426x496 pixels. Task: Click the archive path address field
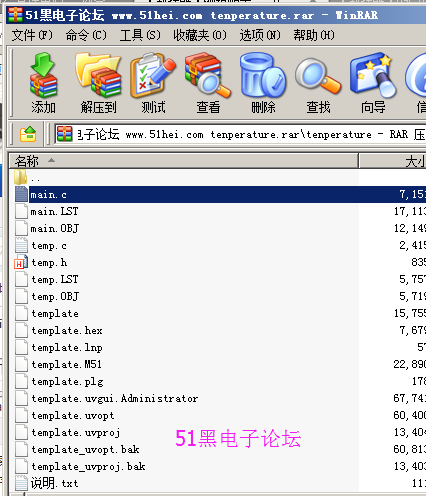click(x=240, y=134)
